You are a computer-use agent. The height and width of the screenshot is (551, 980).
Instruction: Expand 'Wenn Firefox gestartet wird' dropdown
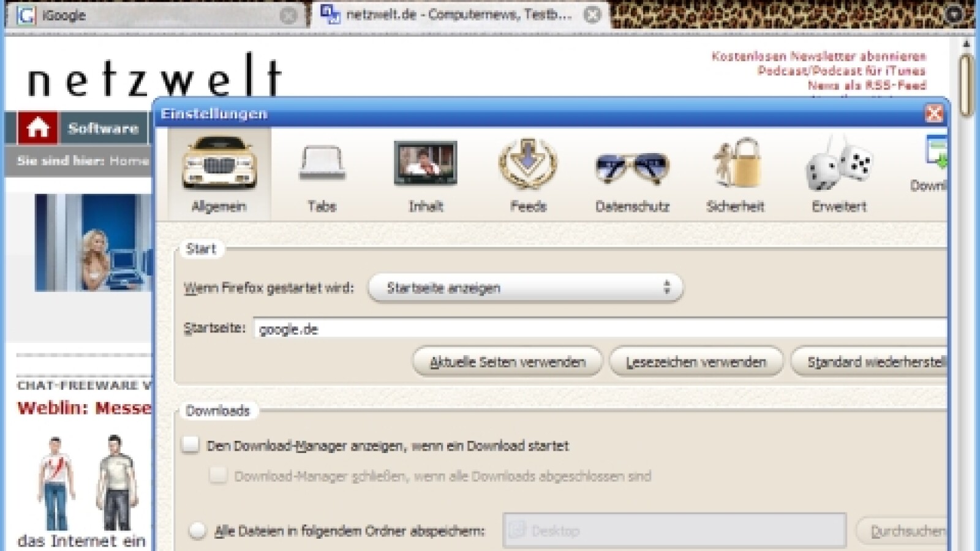pos(526,288)
